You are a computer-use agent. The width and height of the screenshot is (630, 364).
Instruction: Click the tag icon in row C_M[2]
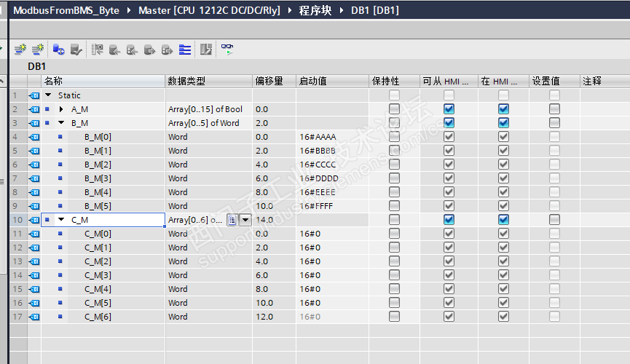[x=34, y=261]
